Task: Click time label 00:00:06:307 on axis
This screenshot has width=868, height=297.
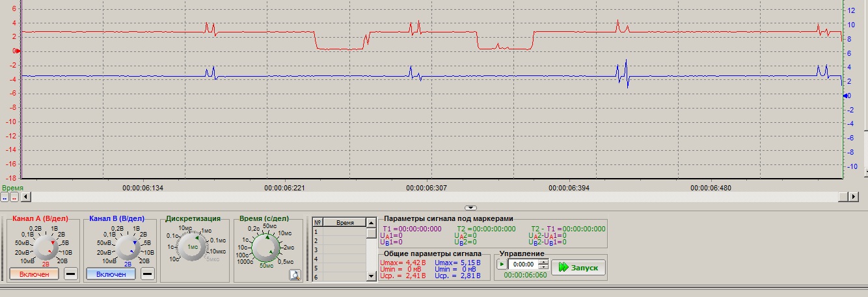Action: (427, 187)
